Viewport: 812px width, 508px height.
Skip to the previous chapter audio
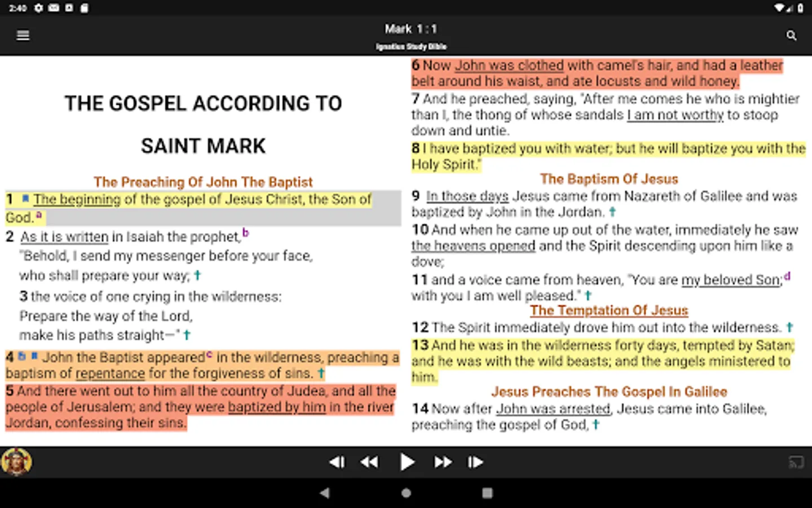[x=337, y=462]
